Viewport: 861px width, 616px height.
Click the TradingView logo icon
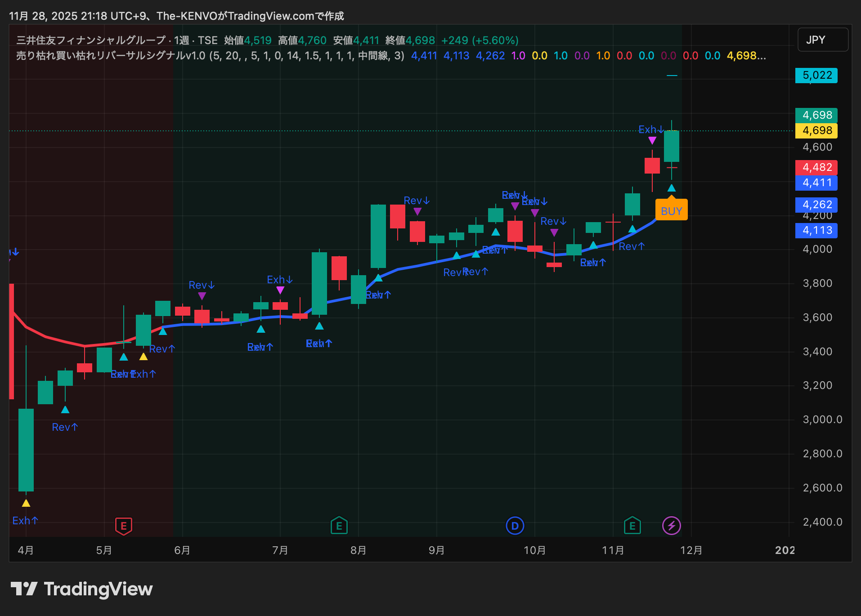24,589
